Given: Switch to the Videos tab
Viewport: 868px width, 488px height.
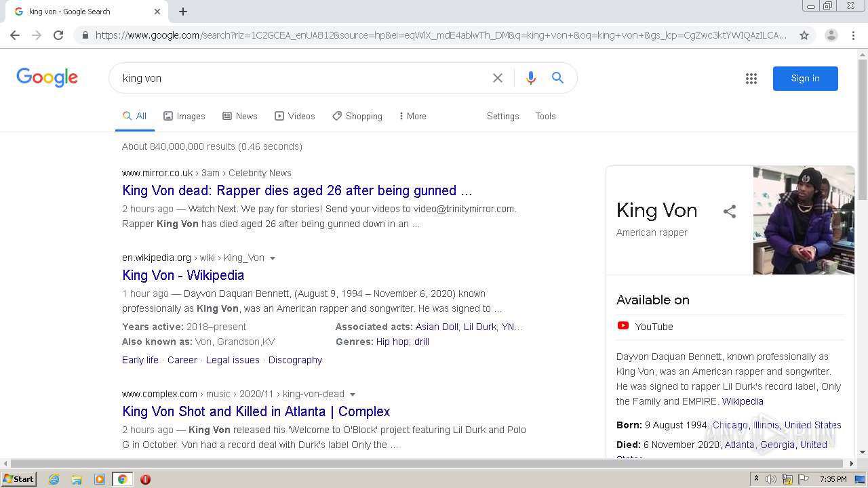Looking at the screenshot, I should click(295, 116).
